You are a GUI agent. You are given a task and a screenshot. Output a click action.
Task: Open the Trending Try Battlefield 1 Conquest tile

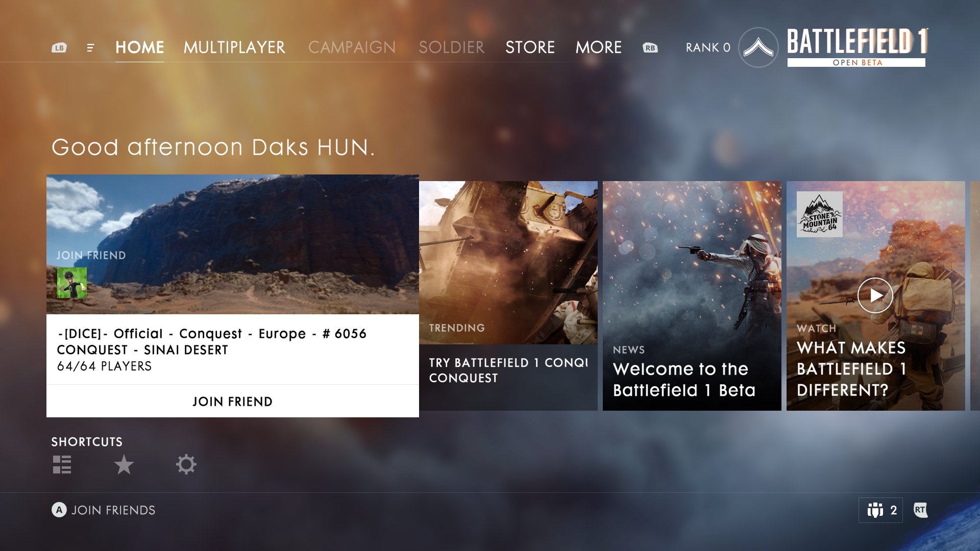tap(508, 296)
